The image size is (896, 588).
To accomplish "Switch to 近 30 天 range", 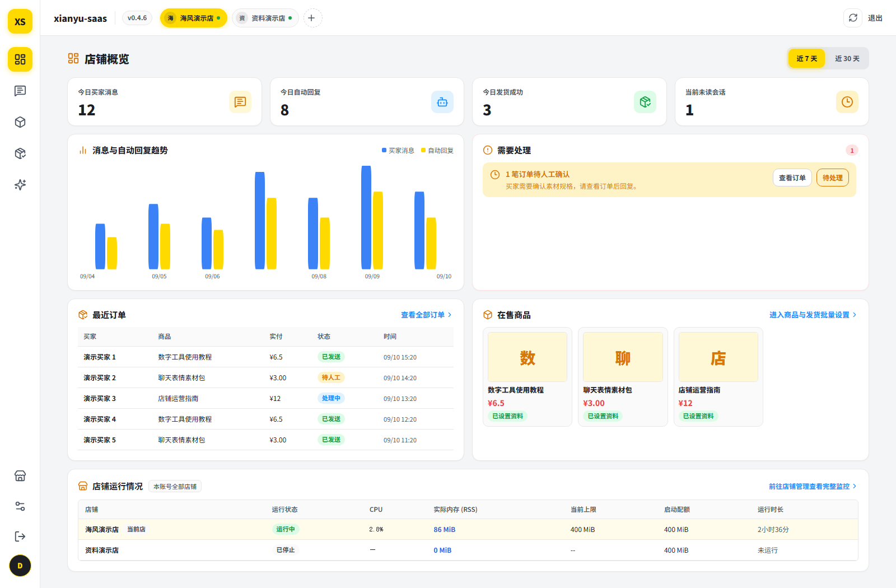I will point(847,58).
